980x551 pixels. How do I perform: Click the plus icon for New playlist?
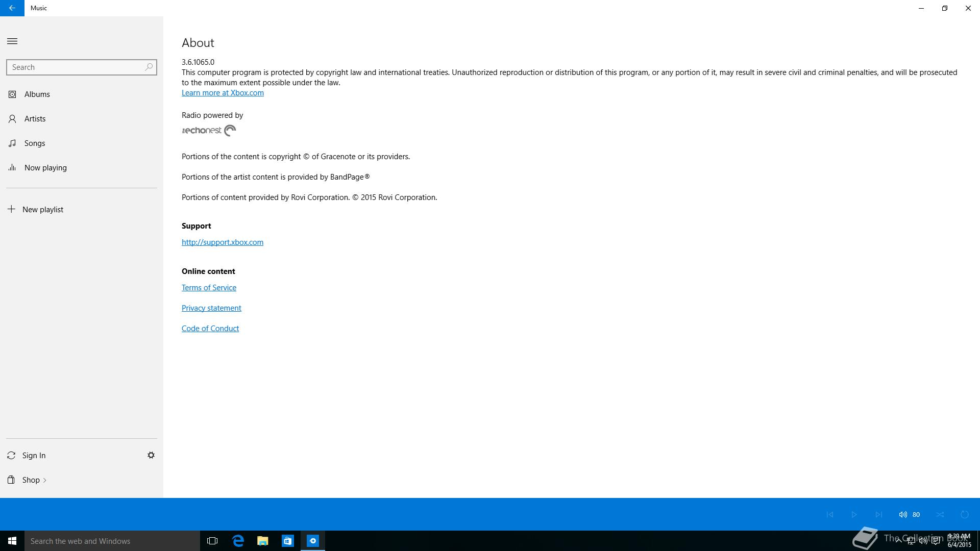click(11, 209)
